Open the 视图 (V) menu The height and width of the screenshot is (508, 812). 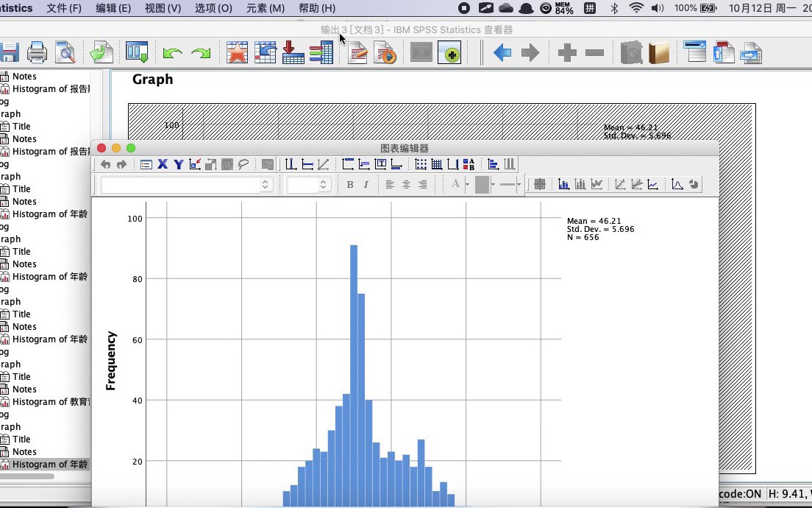click(163, 8)
